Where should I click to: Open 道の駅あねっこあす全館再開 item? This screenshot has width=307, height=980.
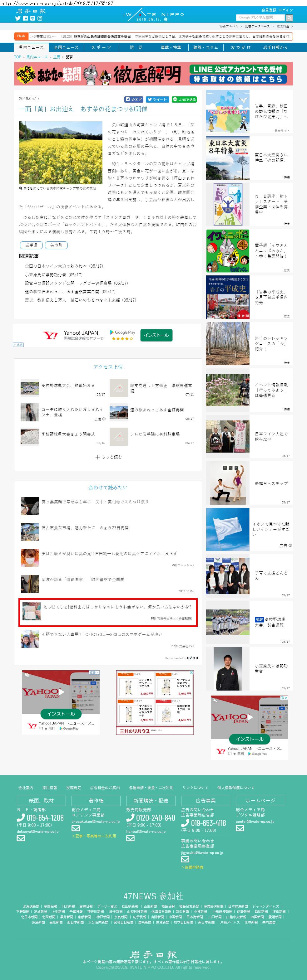point(157,410)
